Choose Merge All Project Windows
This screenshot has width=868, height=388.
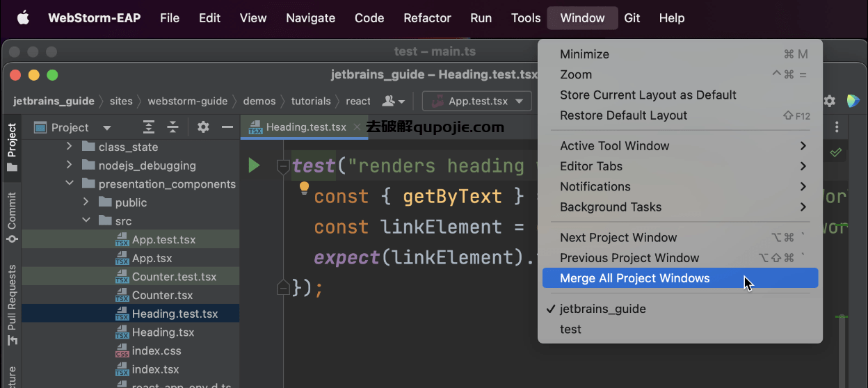point(680,278)
